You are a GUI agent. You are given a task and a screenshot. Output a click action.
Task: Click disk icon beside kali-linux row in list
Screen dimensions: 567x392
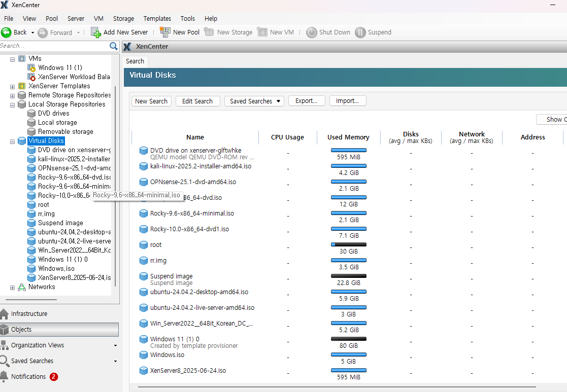click(x=144, y=166)
